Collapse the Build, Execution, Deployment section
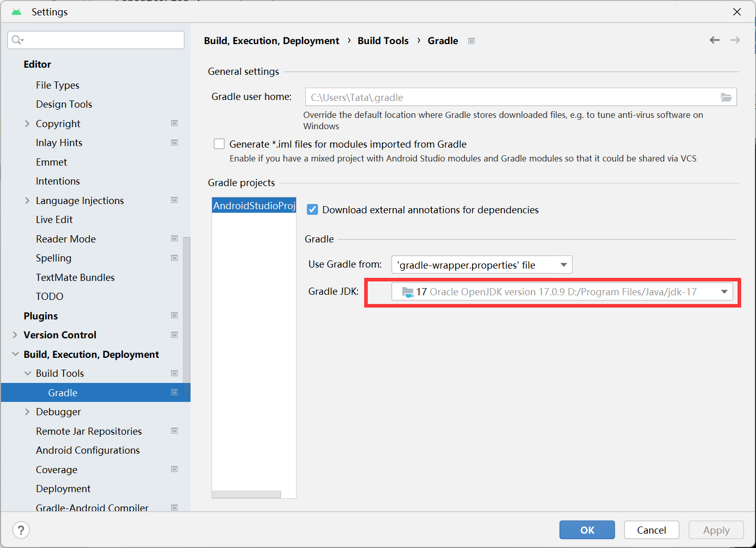Viewport: 756px width, 548px height. [x=15, y=354]
